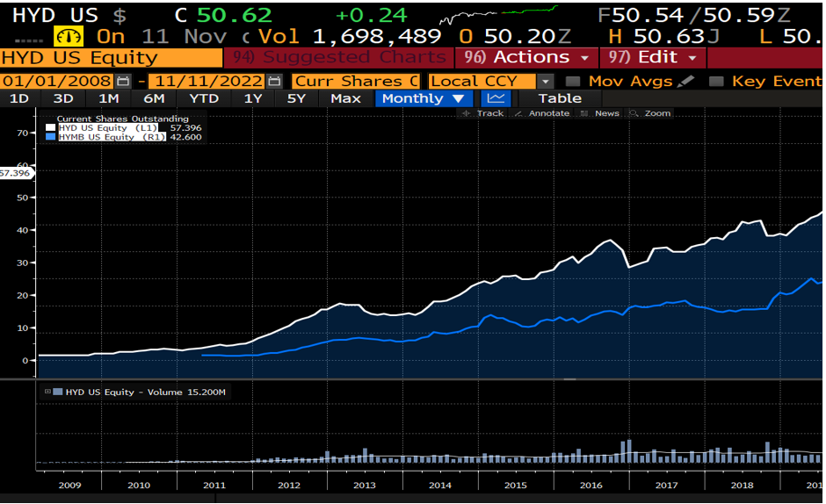The width and height of the screenshot is (826, 504).
Task: Select the 1Y range tab
Action: [x=253, y=98]
